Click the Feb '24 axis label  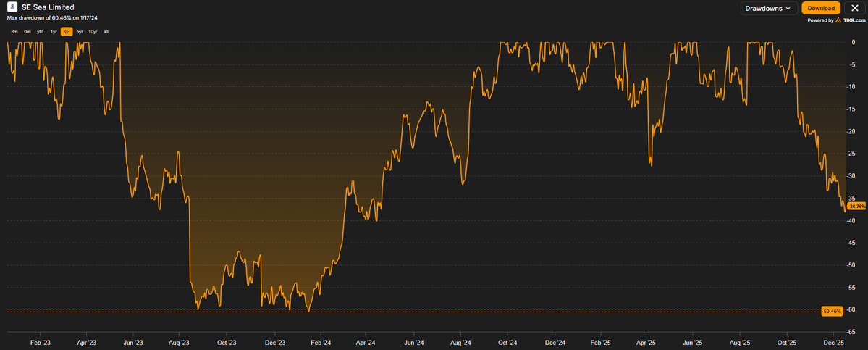[x=321, y=344]
